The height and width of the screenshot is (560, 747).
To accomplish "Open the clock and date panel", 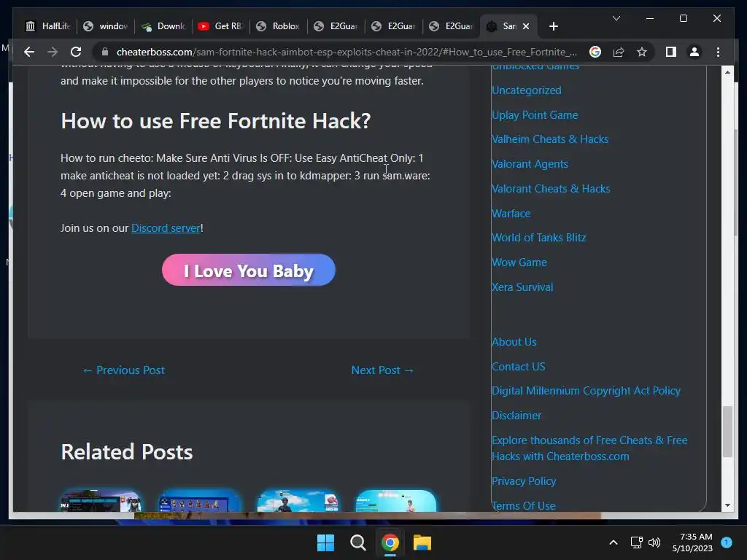I will click(x=692, y=542).
